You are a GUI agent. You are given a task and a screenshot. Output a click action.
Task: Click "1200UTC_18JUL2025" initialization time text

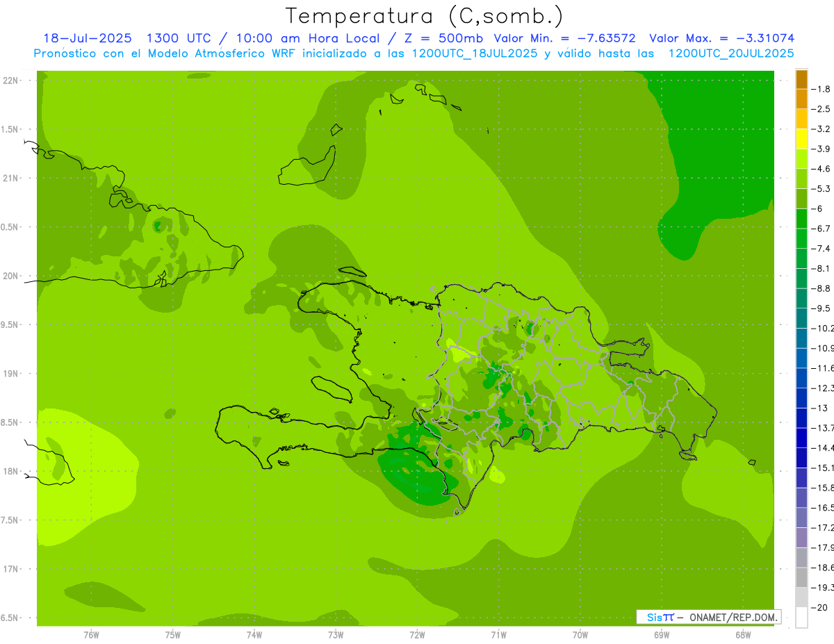pyautogui.click(x=475, y=53)
